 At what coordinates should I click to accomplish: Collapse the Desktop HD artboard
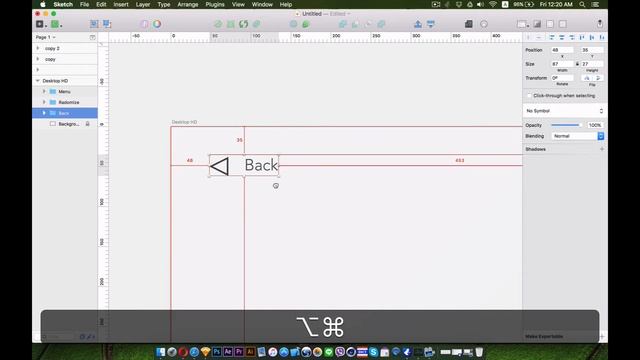pos(38,81)
